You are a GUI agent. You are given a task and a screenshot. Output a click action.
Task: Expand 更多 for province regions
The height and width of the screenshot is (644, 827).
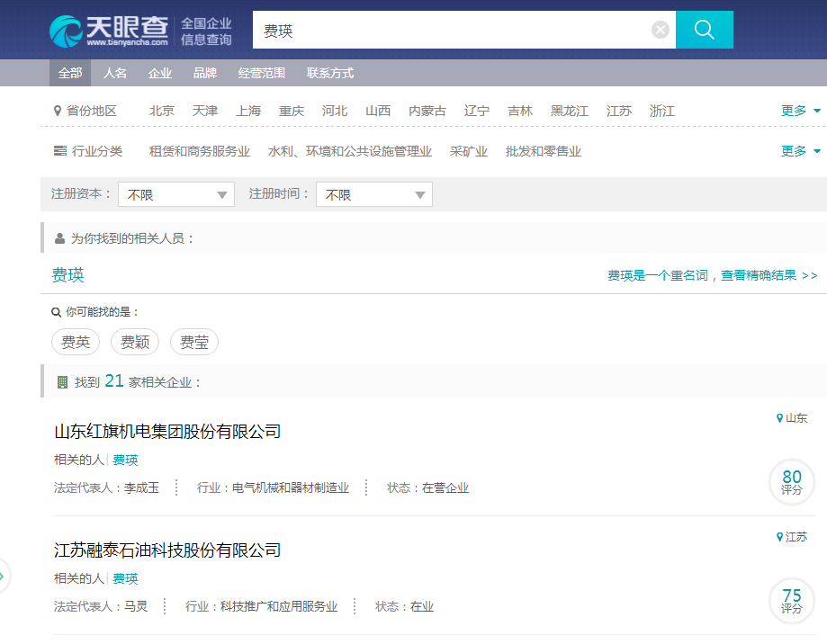[x=800, y=111]
